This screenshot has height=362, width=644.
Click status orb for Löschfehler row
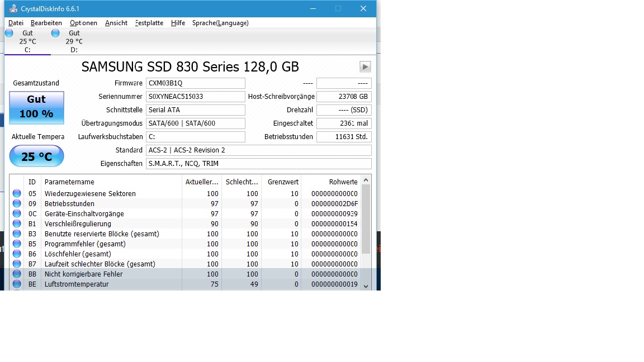[x=17, y=254]
